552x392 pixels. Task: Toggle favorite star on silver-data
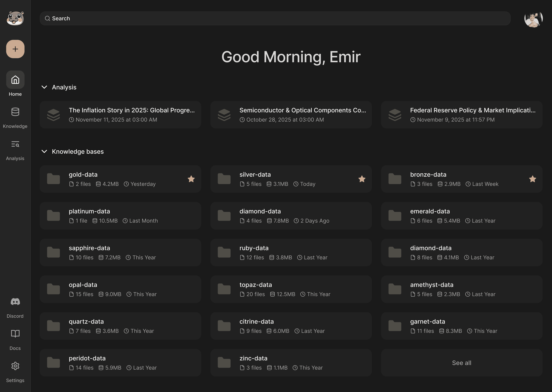click(x=362, y=179)
